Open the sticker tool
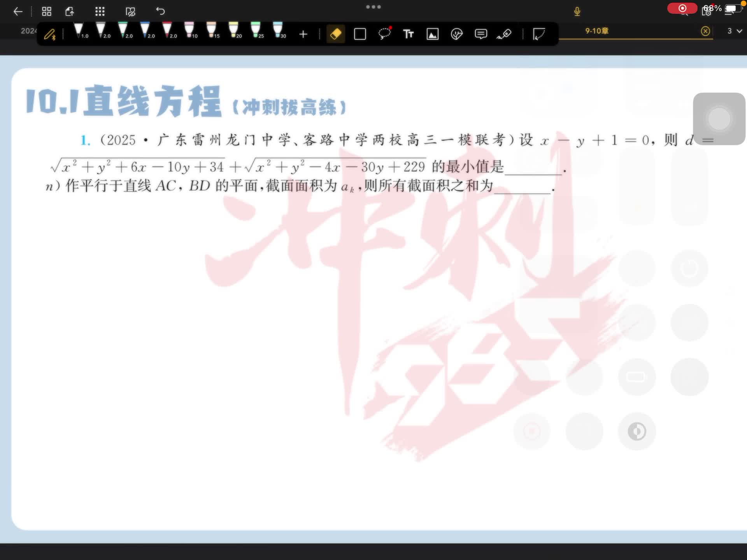Viewport: 747px width, 560px height. click(x=456, y=34)
